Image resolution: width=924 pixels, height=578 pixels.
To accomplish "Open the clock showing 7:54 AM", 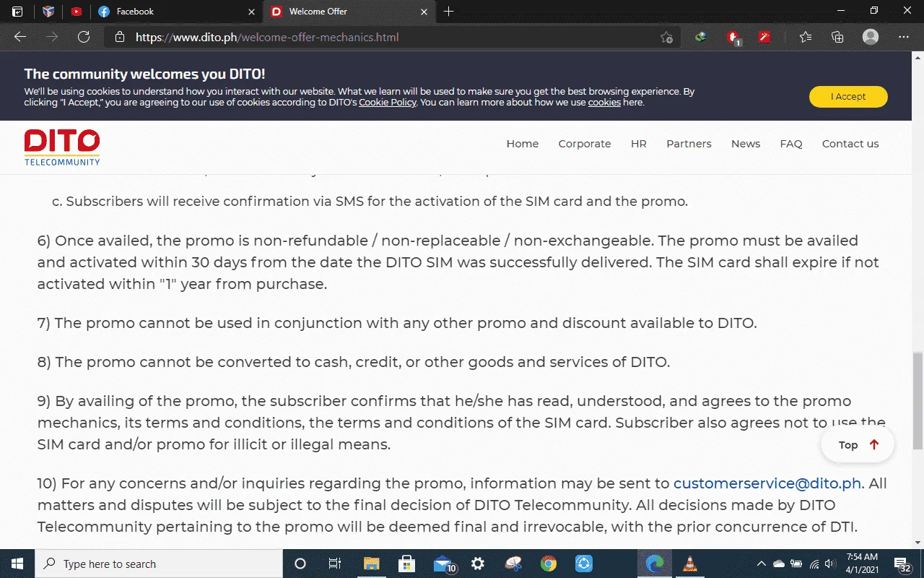I will point(861,564).
